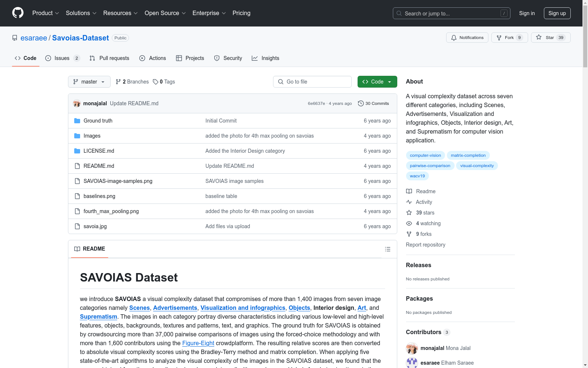Expand the Resources dropdown menu

click(121, 13)
